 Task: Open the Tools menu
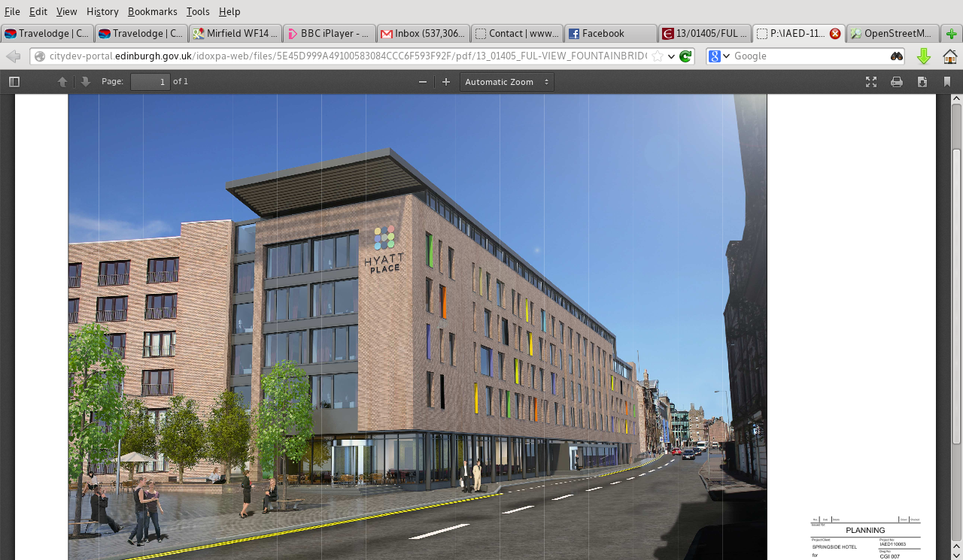198,11
